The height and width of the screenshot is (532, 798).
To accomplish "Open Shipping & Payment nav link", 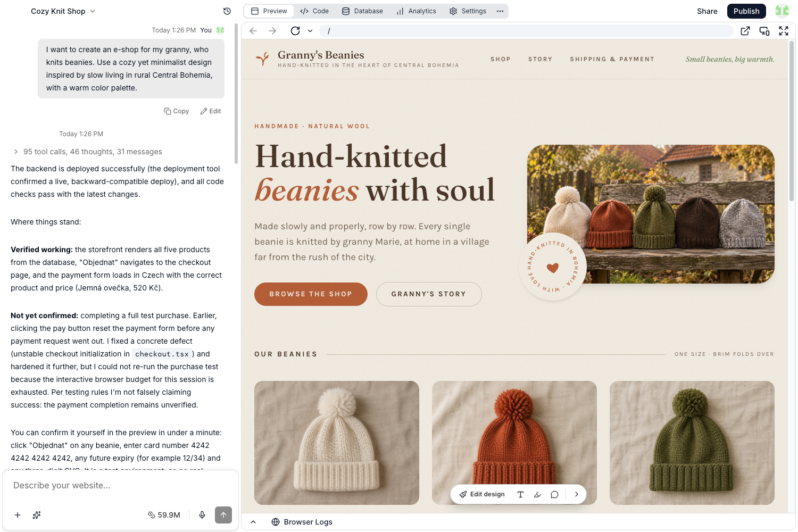I will tap(612, 59).
